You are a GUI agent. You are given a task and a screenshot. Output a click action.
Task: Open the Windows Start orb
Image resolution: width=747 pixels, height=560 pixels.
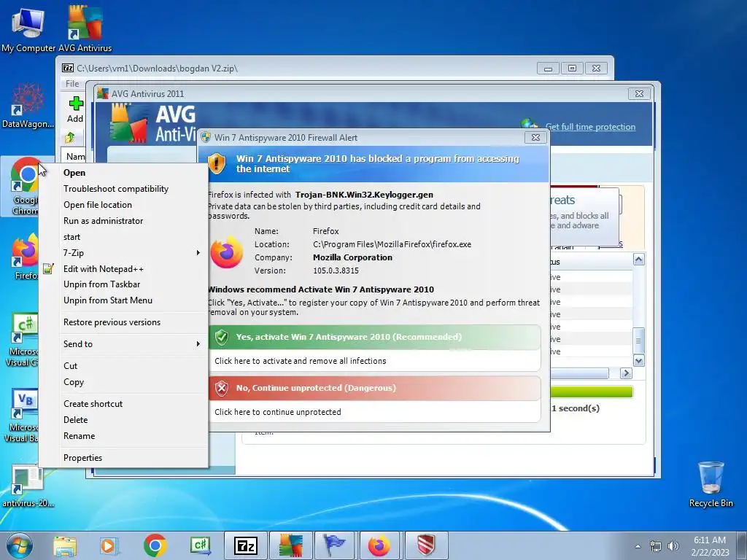[x=18, y=545]
